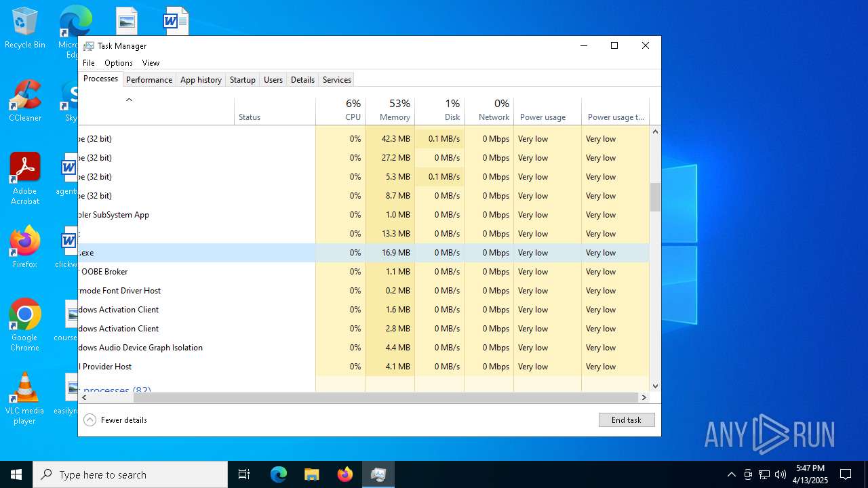Sort by the Memory column
Viewport: 868px width, 488px height.
[390, 110]
